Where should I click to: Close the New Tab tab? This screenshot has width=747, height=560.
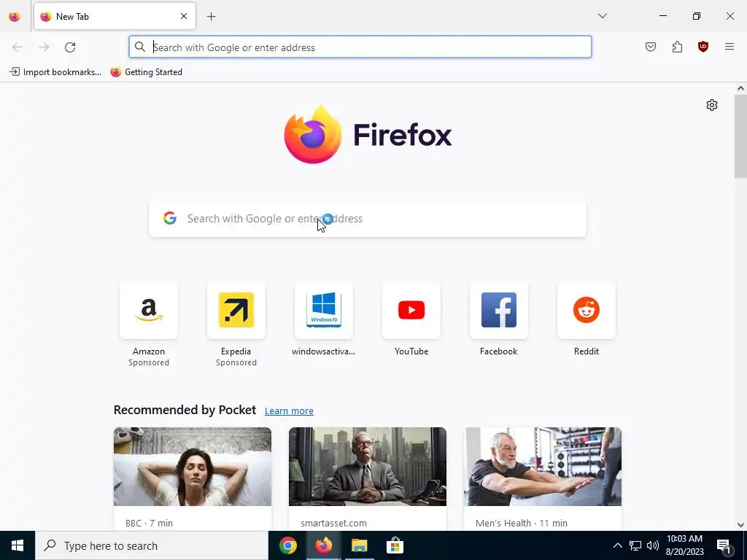point(184,16)
